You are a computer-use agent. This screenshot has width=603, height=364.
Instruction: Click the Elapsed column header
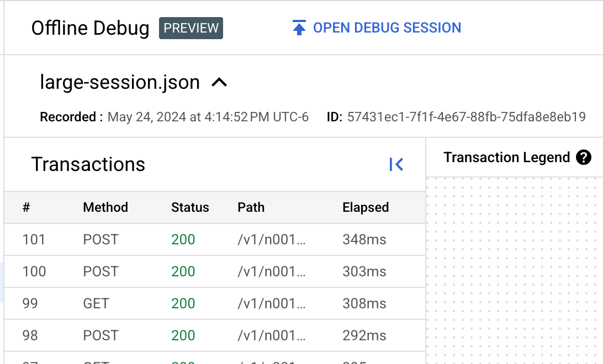coord(366,207)
